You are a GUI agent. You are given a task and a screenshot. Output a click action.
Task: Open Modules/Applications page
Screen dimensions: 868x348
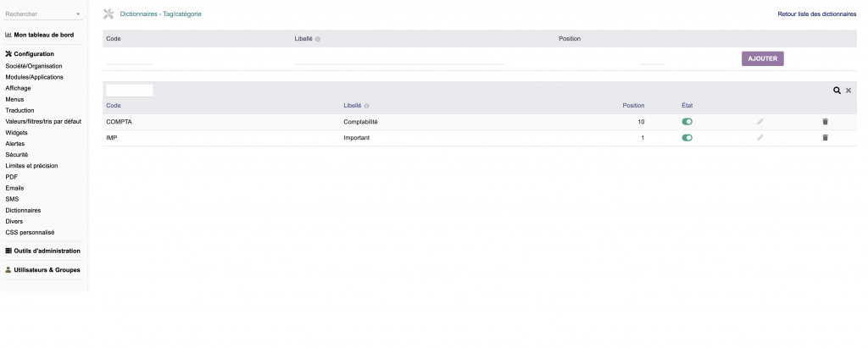pyautogui.click(x=34, y=77)
